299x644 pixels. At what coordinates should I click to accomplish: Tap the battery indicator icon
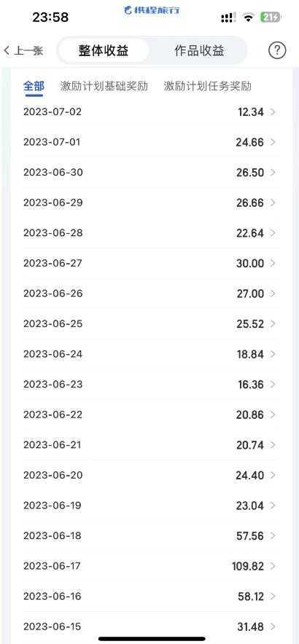(x=271, y=17)
